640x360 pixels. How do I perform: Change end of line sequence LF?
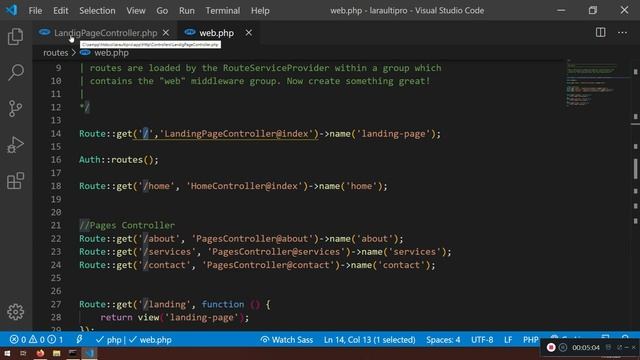click(x=508, y=340)
